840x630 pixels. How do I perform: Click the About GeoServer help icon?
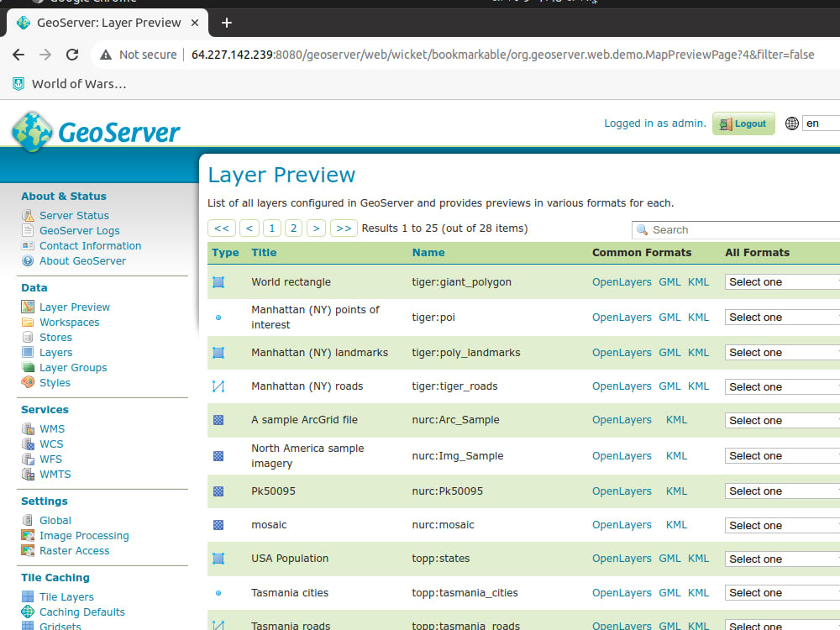point(28,261)
